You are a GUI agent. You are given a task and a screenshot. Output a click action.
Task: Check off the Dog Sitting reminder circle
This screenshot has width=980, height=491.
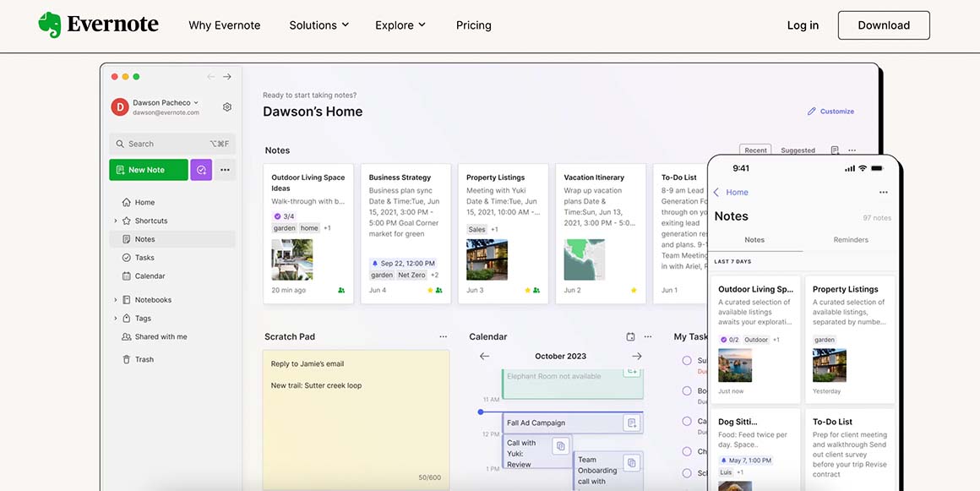pos(725,460)
